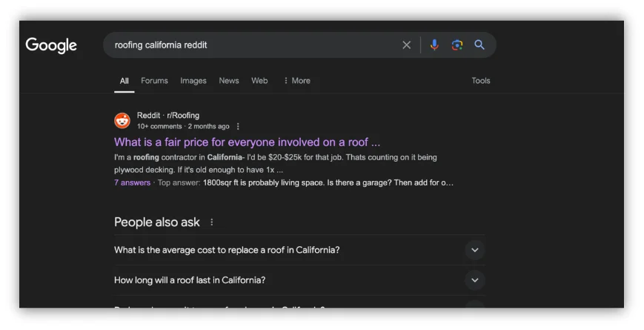Screen dimensions: 644x330
Task: Click the Reddit · r/Roofing source label
Action: [168, 116]
